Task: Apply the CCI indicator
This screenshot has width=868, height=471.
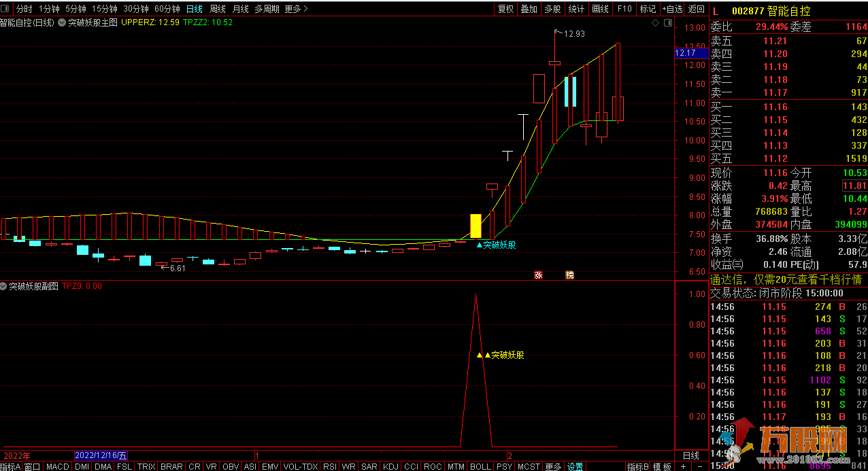Action: pyautogui.click(x=411, y=467)
